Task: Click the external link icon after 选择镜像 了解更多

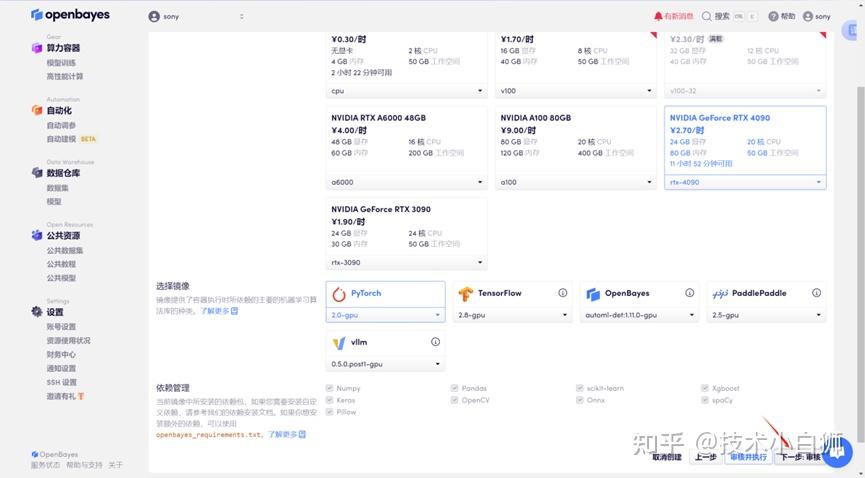Action: (x=234, y=311)
